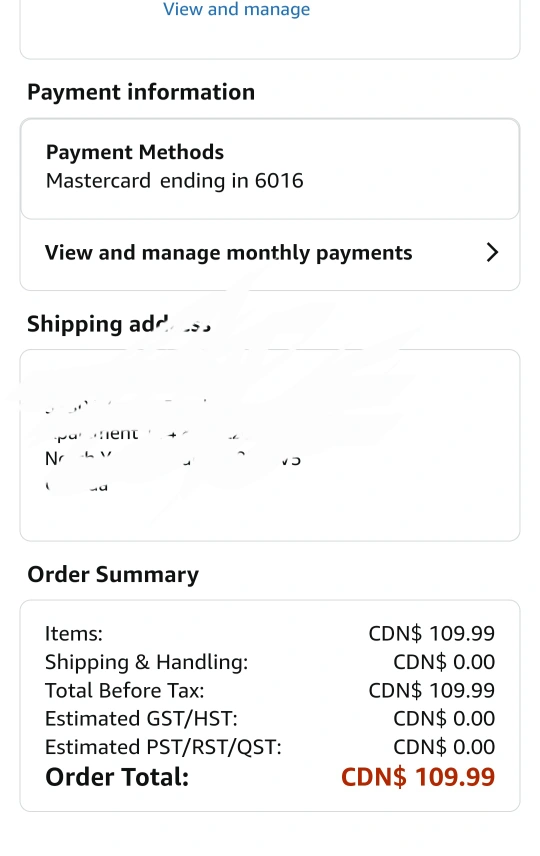Viewport: 540px width, 856px height.
Task: Select the Payment Methods card
Action: point(270,169)
